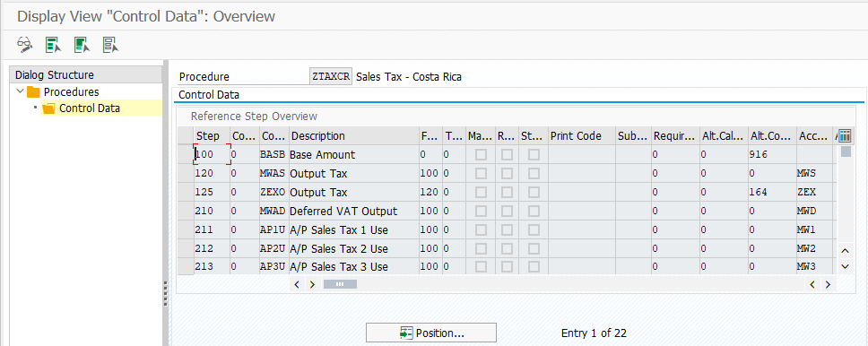This screenshot has width=868, height=346.
Task: Click Deferred VAT Output description
Action: (353, 211)
